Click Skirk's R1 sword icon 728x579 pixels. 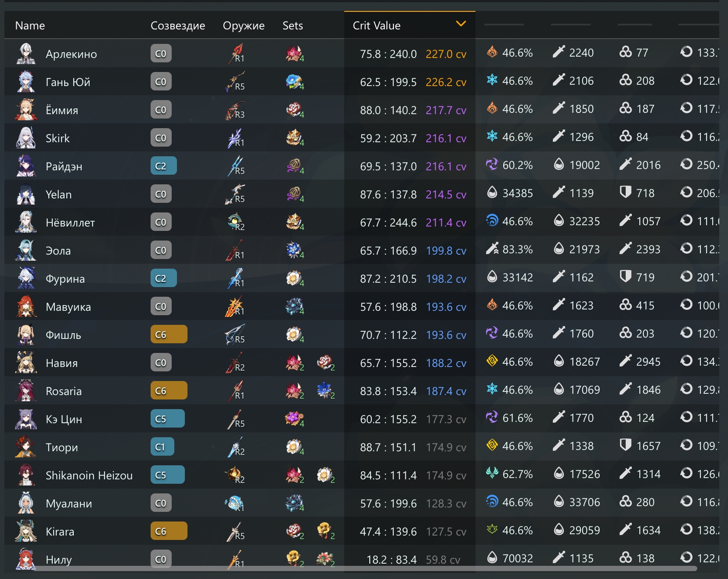(236, 138)
